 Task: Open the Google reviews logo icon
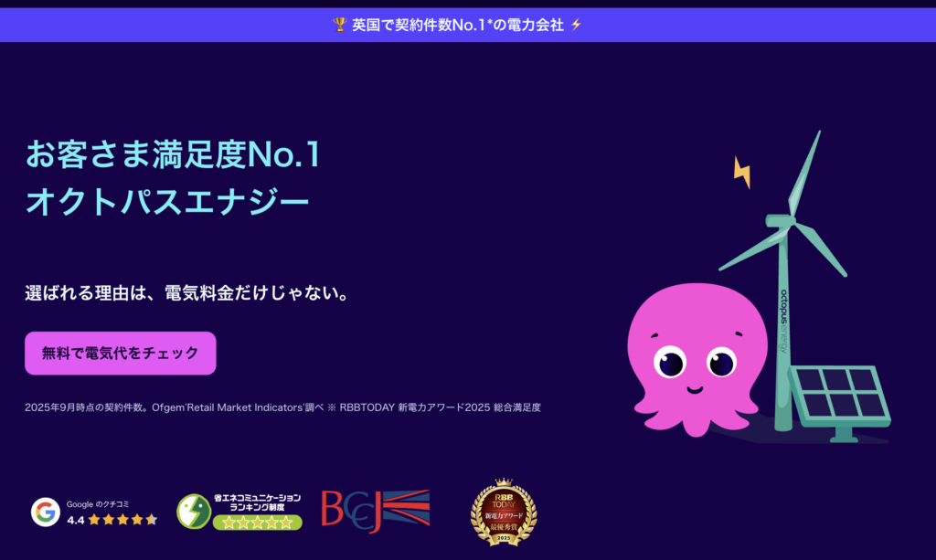tap(46, 512)
